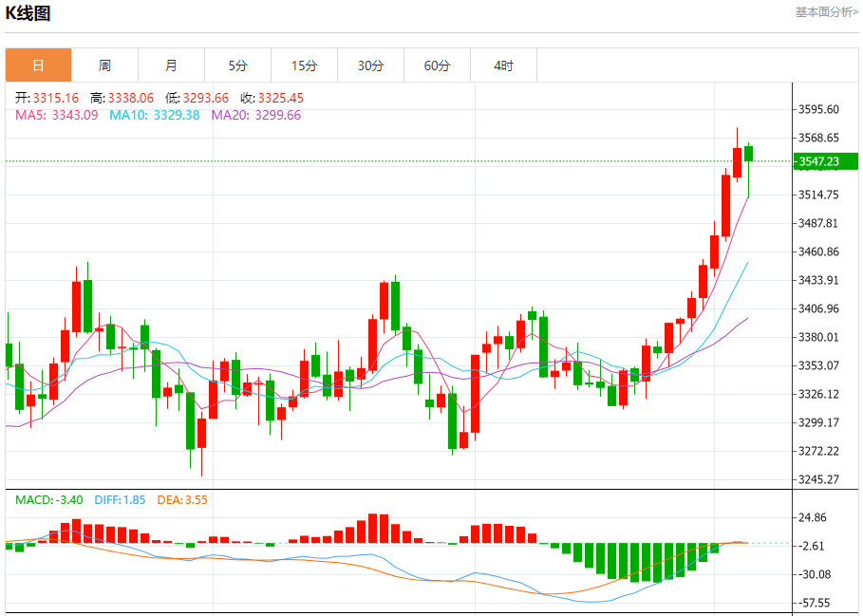Click the low price value 3293.66
This screenshot has height=616, width=863.
(x=205, y=98)
